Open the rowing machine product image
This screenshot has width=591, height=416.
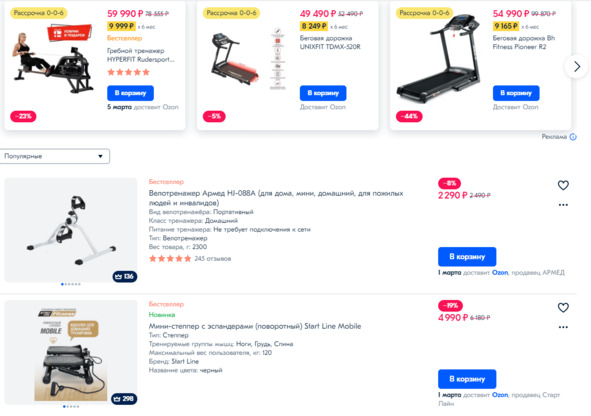[53, 62]
